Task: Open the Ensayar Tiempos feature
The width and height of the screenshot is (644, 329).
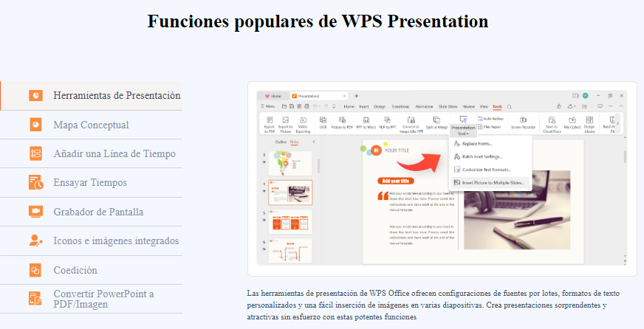Action: tap(91, 182)
